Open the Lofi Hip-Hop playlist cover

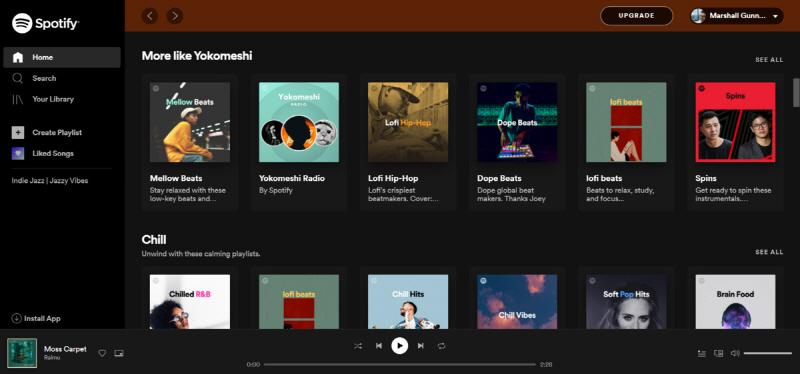tap(408, 122)
